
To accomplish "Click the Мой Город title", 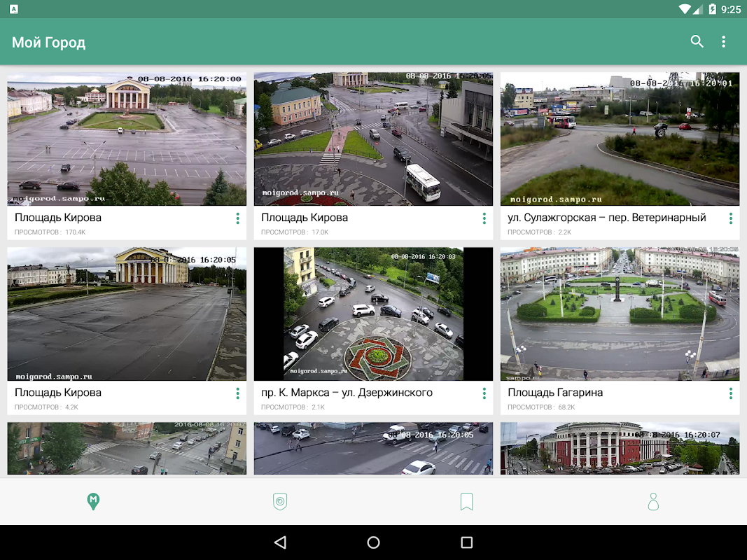I will tap(48, 43).
